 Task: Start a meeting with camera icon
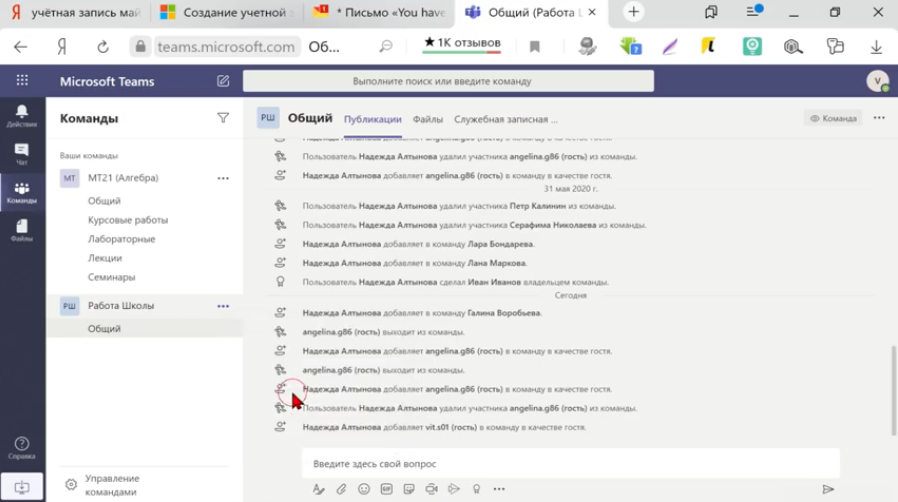pyautogui.click(x=431, y=489)
